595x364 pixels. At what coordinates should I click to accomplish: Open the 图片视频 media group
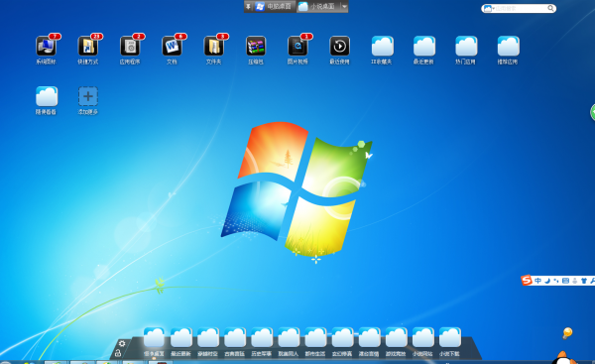[297, 47]
